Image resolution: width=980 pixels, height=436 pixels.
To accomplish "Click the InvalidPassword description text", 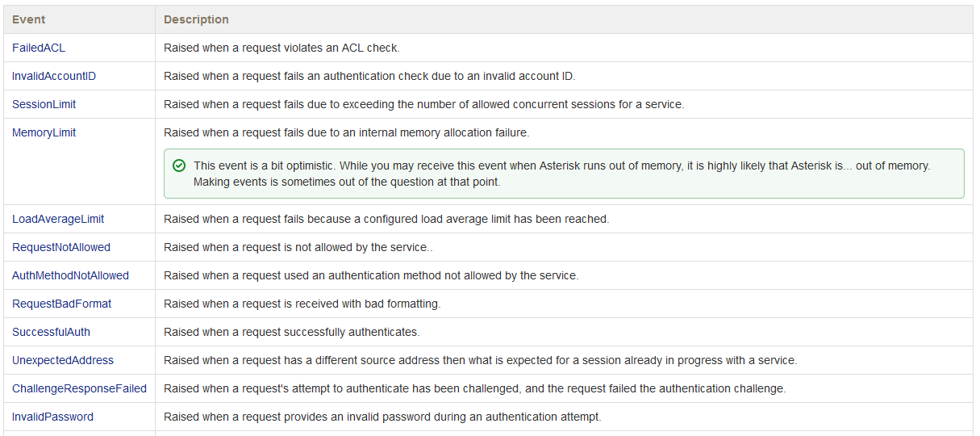I will click(x=382, y=417).
